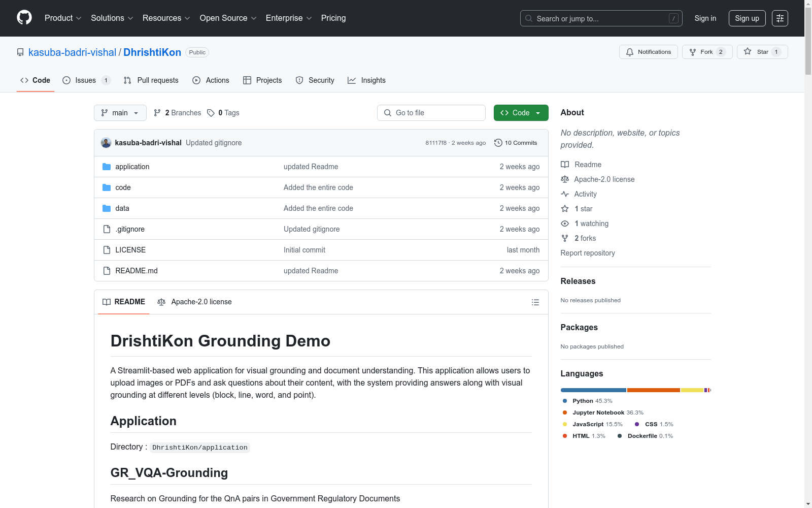Click the JavaScript yellow language bar segment
Screen dimensions: 812x508
692,390
